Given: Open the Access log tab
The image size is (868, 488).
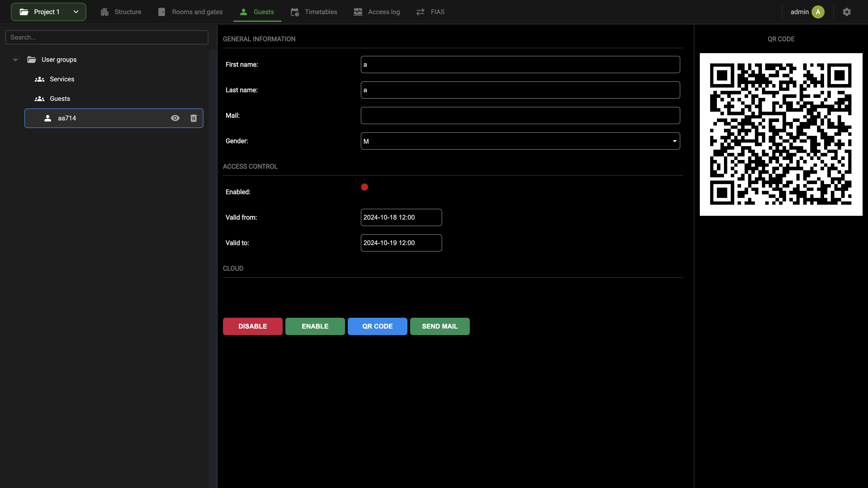Looking at the screenshot, I should pyautogui.click(x=377, y=12).
